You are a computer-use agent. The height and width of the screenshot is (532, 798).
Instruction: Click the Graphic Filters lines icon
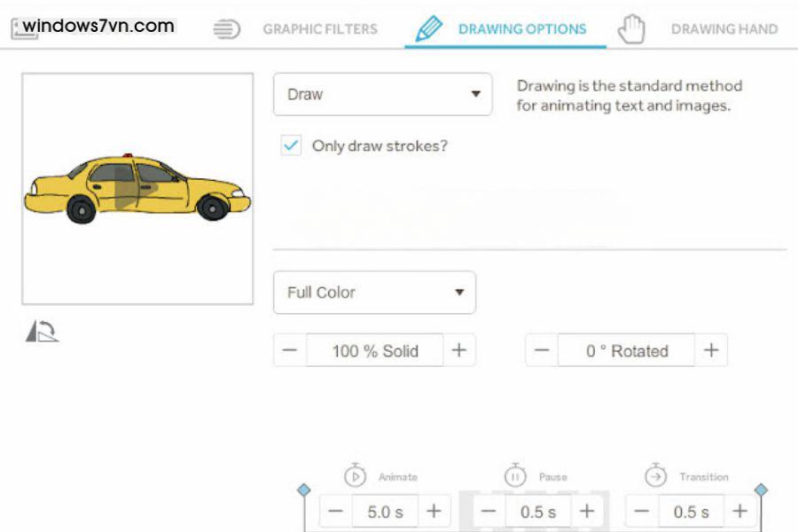(227, 27)
